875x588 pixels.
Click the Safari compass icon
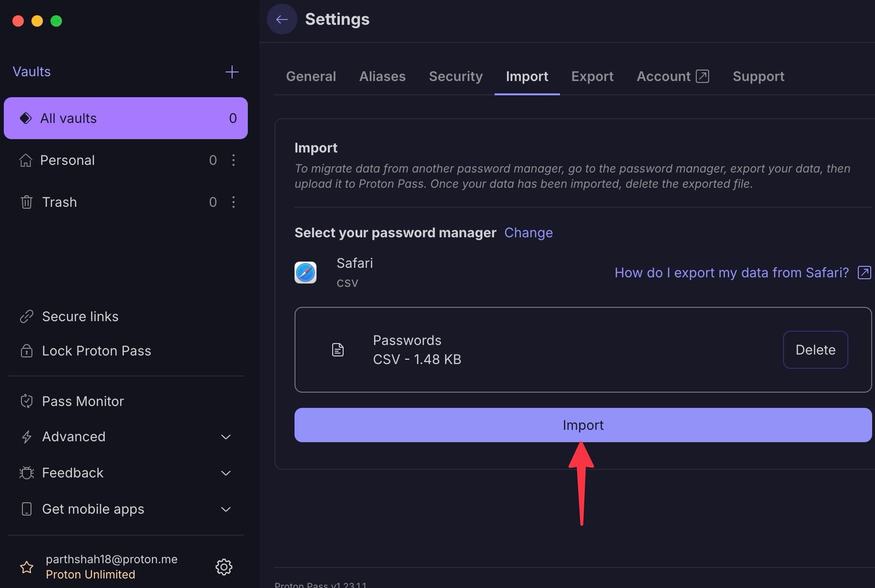click(x=305, y=273)
